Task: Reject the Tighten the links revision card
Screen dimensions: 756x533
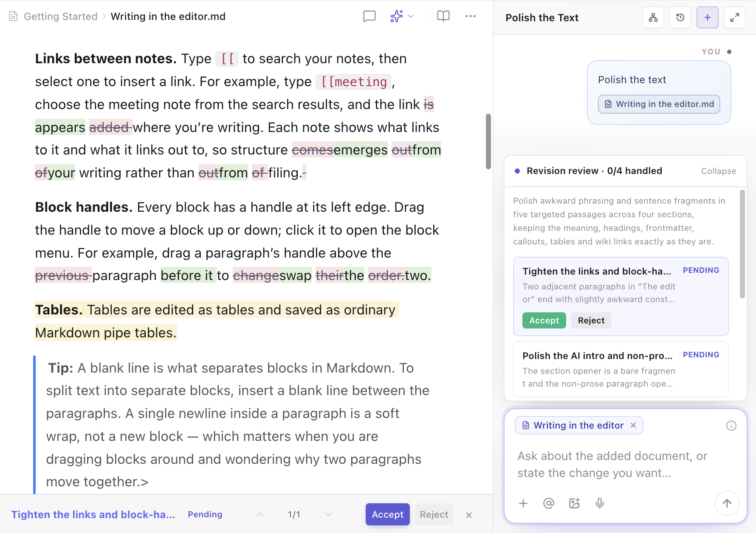Action: tap(591, 320)
